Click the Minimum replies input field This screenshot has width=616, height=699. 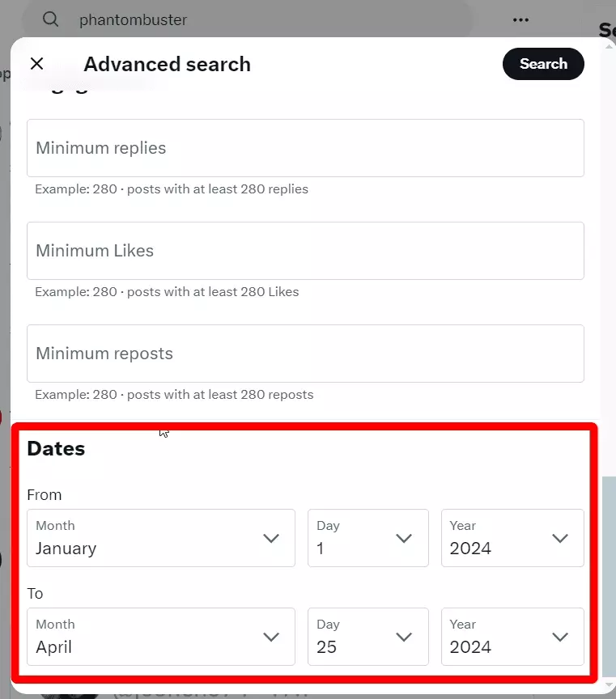coord(305,148)
